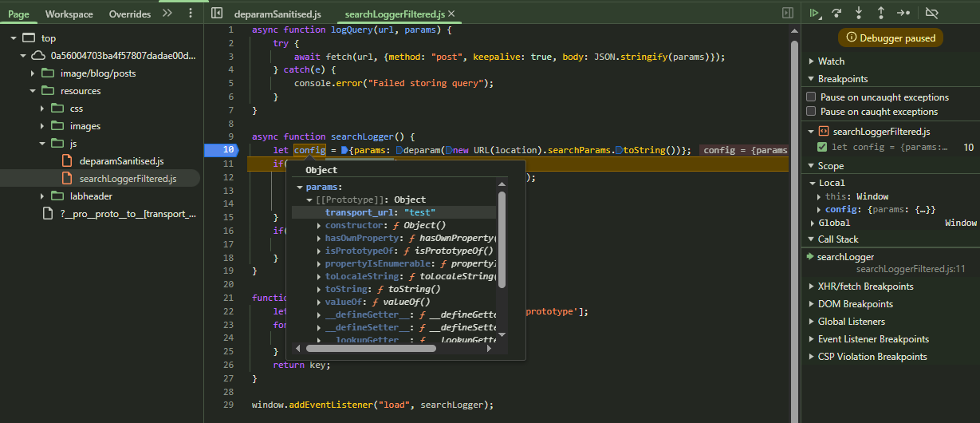Image resolution: width=980 pixels, height=423 pixels.
Task: Click the image/blog/posts folder icon
Action: click(47, 73)
